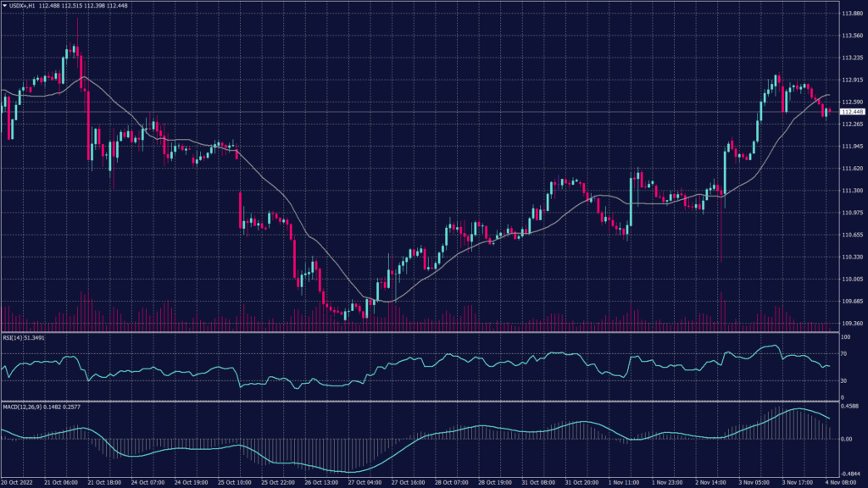The height and width of the screenshot is (488, 868).
Task: Click the 27 Oct 04:00 time axis label
Action: pos(363,481)
